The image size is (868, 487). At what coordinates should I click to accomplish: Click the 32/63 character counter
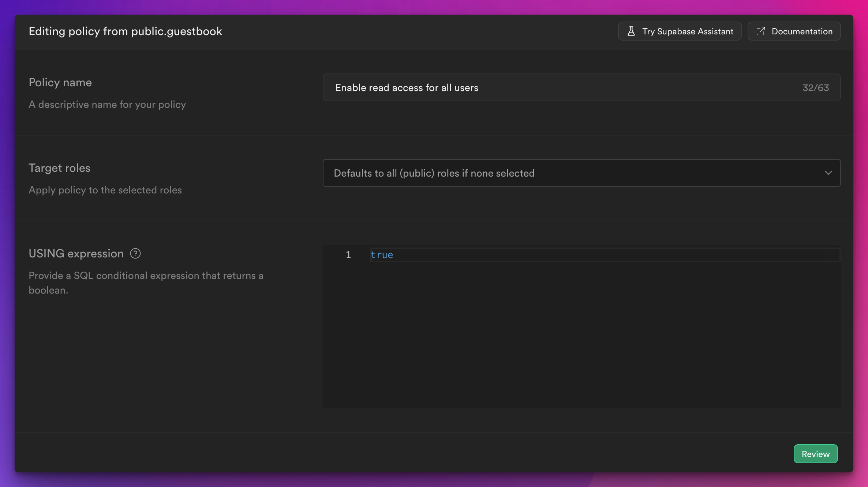coord(815,88)
